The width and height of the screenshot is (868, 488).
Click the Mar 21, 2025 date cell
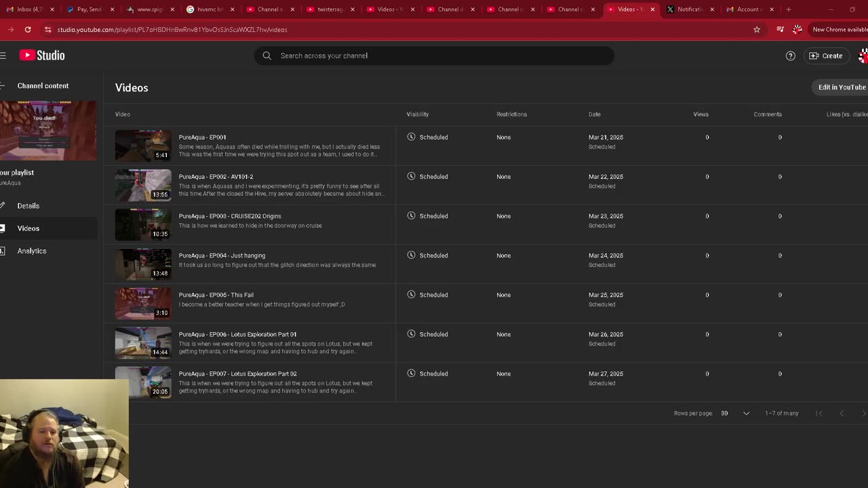(x=606, y=137)
